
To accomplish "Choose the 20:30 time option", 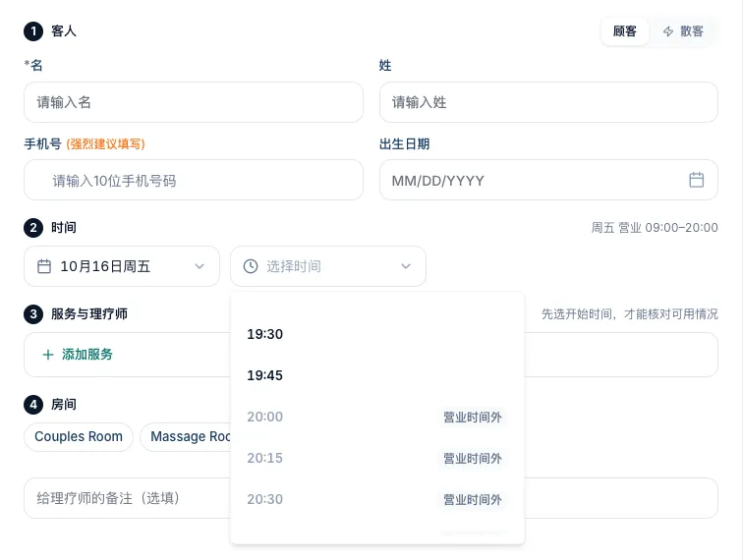I will click(x=377, y=499).
